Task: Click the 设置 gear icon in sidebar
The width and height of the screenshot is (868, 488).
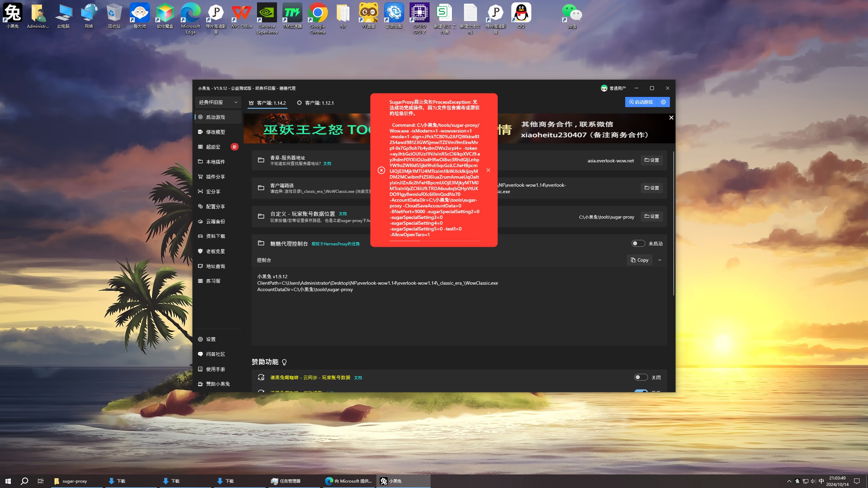Action: coord(200,339)
